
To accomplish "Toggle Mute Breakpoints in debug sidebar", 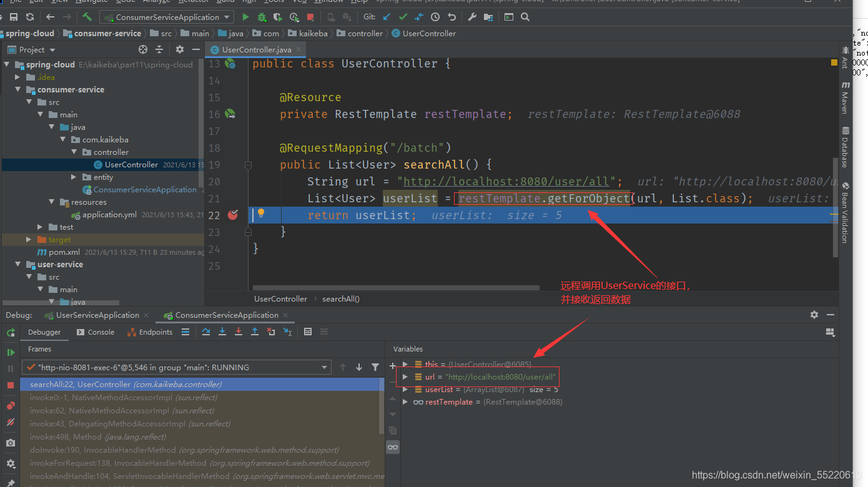I will coord(11,423).
